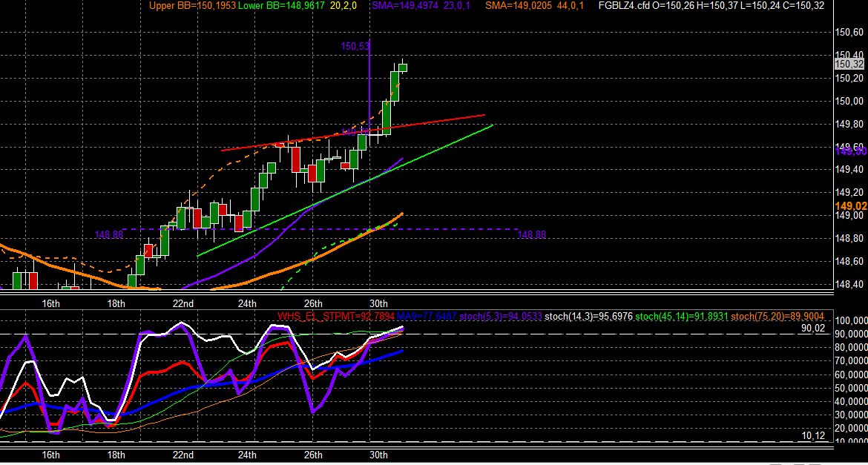The height and width of the screenshot is (465, 868).
Task: Click the 60,0000 stochastic axis value
Action: tap(850, 375)
